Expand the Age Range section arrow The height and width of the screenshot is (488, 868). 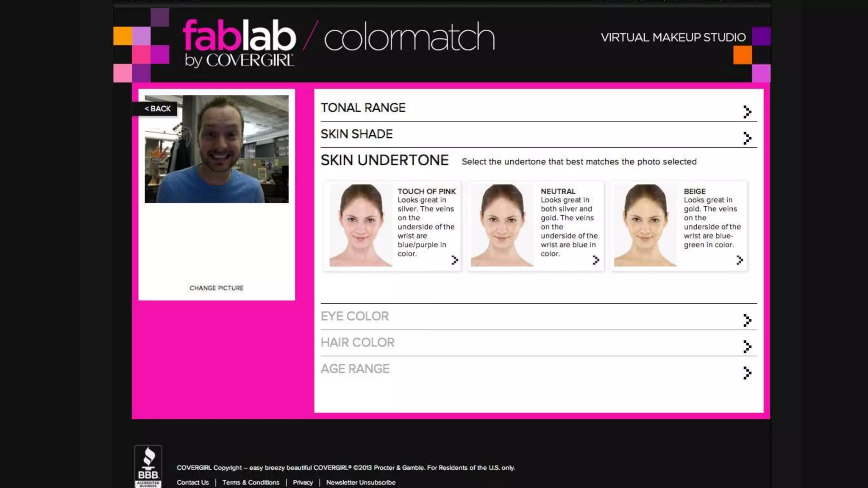pyautogui.click(x=747, y=373)
